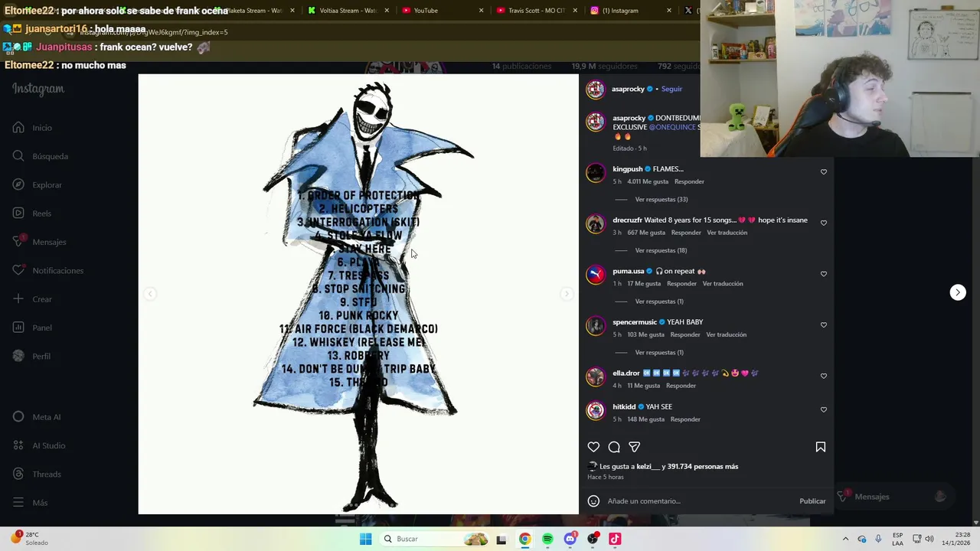This screenshot has width=980, height=551.
Task: Show hidden icons in the system tray
Action: (x=845, y=540)
